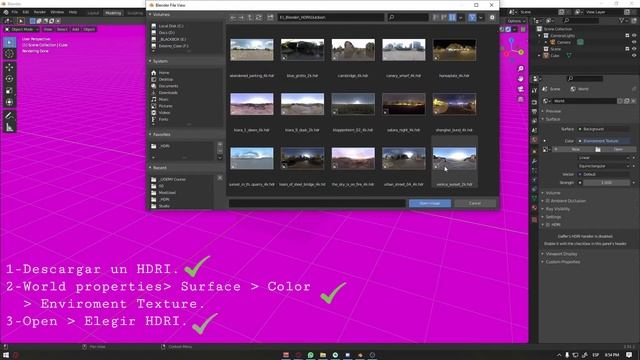Toggle fake user shield for World datablock
The width and height of the screenshot is (640, 360).
pyautogui.click(x=620, y=101)
